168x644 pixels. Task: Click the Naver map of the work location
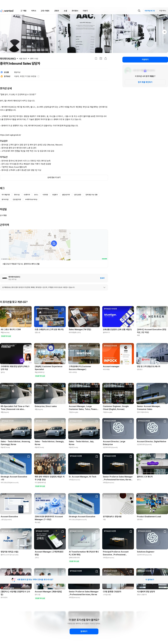(x=54, y=245)
